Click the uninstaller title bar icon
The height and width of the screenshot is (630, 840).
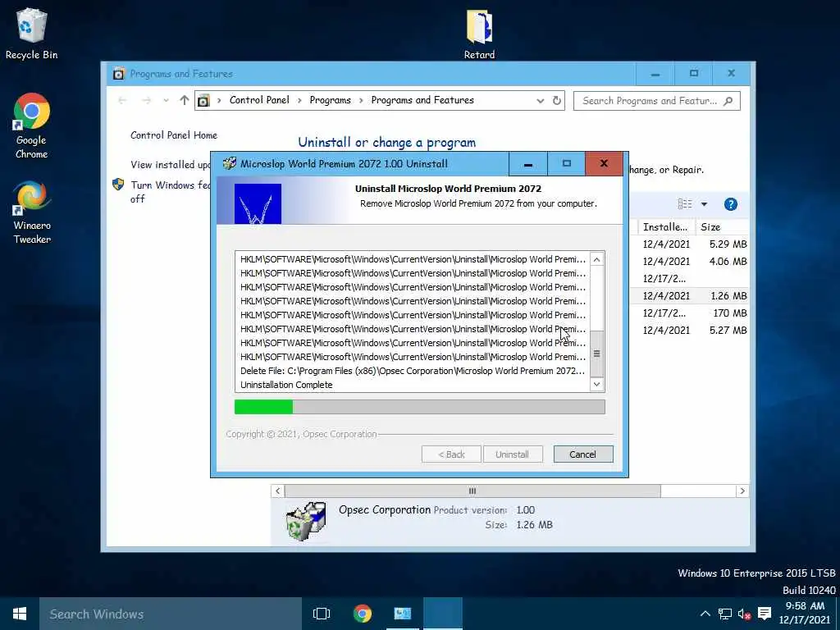(x=230, y=163)
